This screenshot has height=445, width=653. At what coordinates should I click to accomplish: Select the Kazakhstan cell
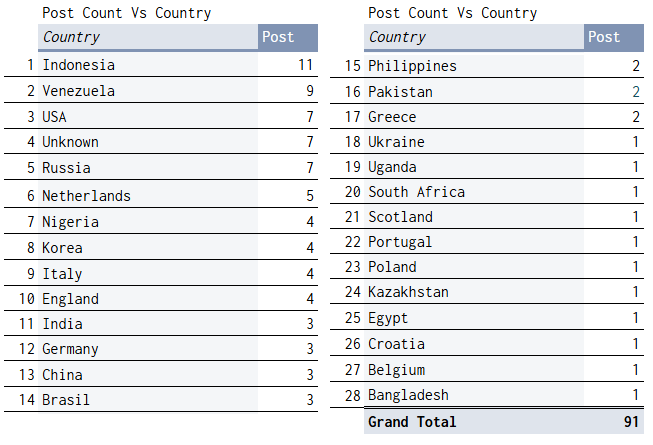[x=474, y=292]
